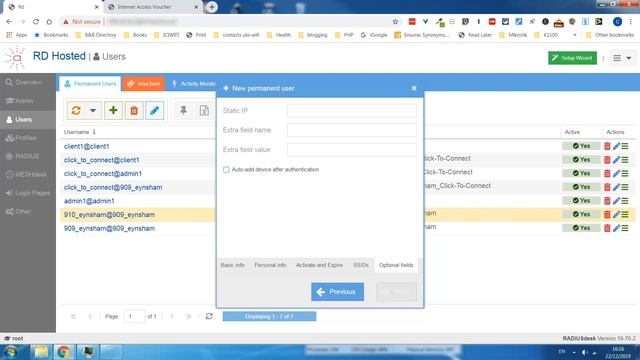This screenshot has width=640, height=360.
Task: Open the Mikrotik bookmarks folder
Action: (x=513, y=35)
